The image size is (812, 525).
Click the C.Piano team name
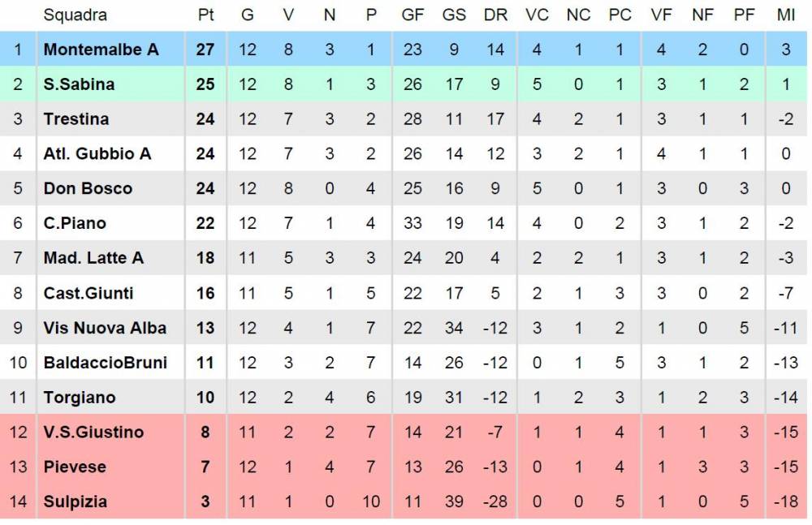click(75, 222)
